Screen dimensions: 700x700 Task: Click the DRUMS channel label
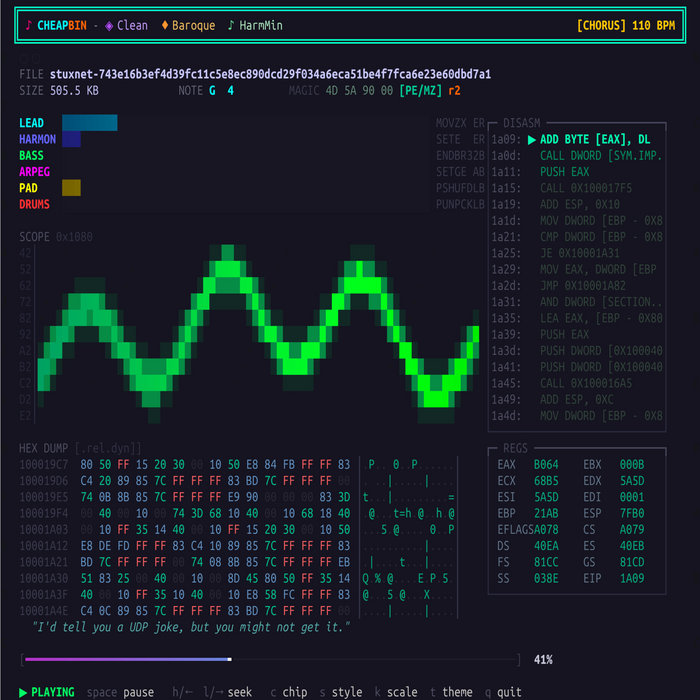point(34,204)
